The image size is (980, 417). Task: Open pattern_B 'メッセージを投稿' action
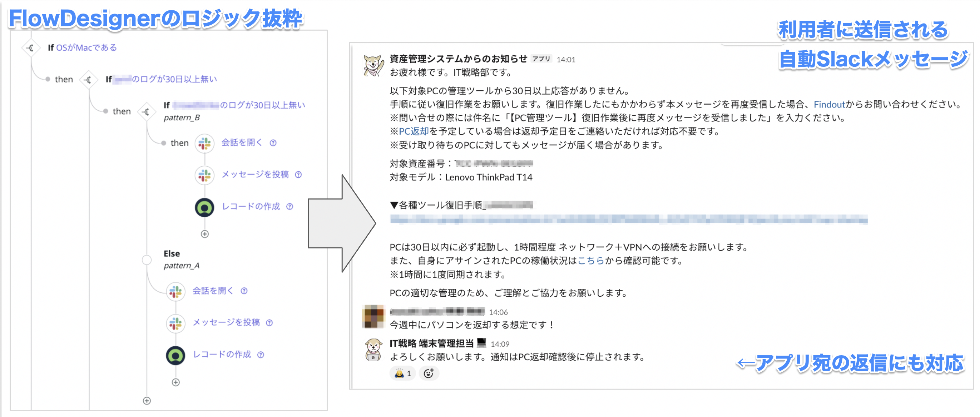click(255, 175)
